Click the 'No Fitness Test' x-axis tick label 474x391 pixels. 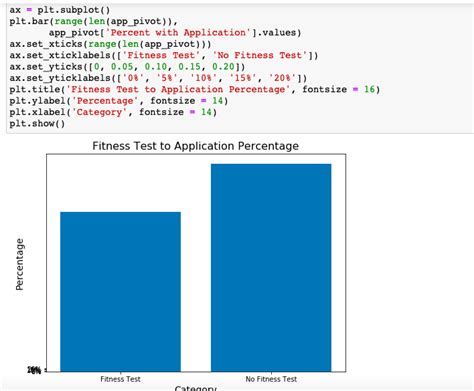click(x=271, y=379)
